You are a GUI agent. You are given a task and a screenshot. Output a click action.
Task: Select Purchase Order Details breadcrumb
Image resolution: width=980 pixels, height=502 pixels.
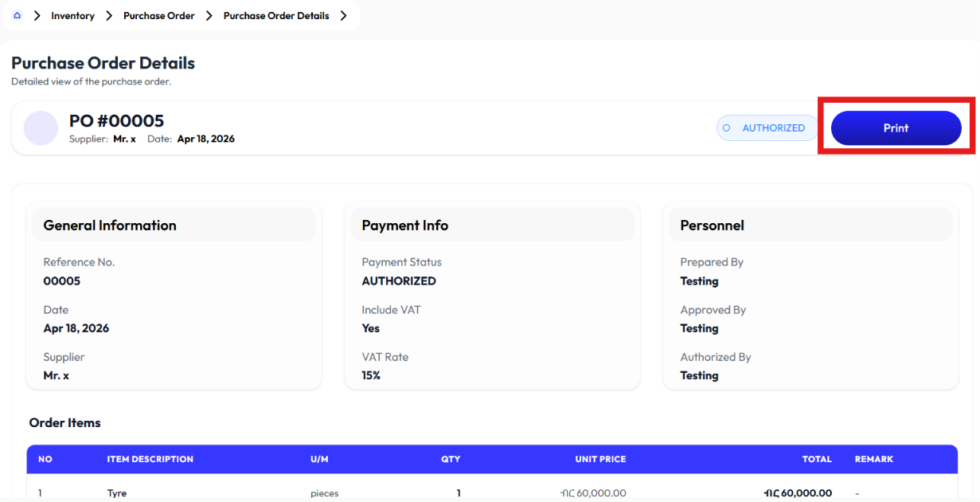pos(276,16)
